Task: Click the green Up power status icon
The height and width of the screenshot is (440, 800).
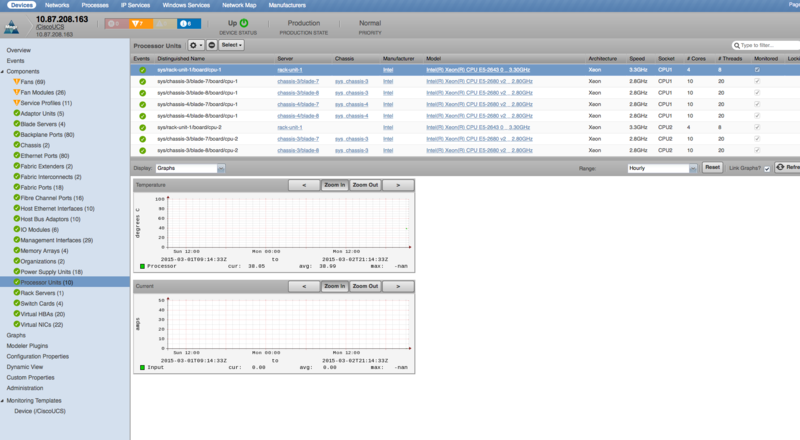Action: (244, 23)
